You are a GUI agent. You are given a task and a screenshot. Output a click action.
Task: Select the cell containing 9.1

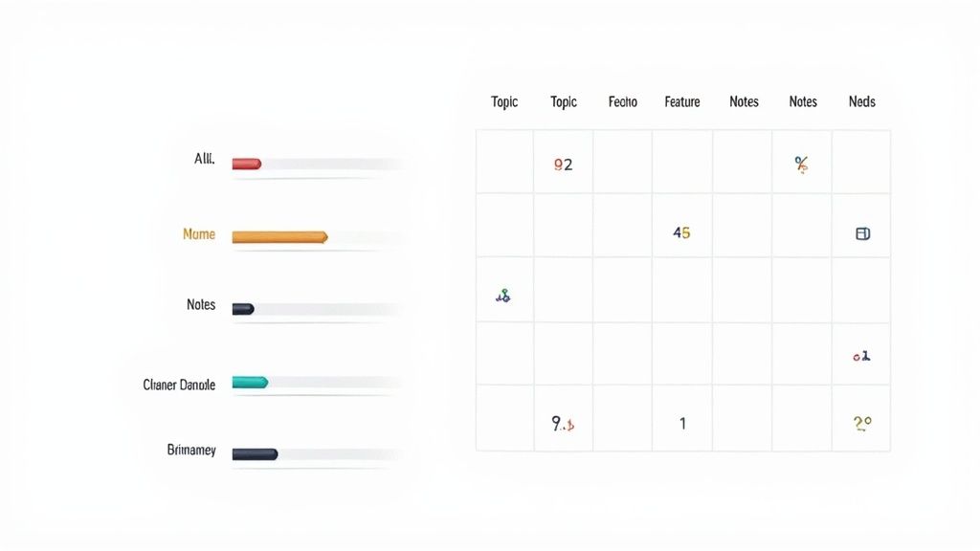coord(563,423)
